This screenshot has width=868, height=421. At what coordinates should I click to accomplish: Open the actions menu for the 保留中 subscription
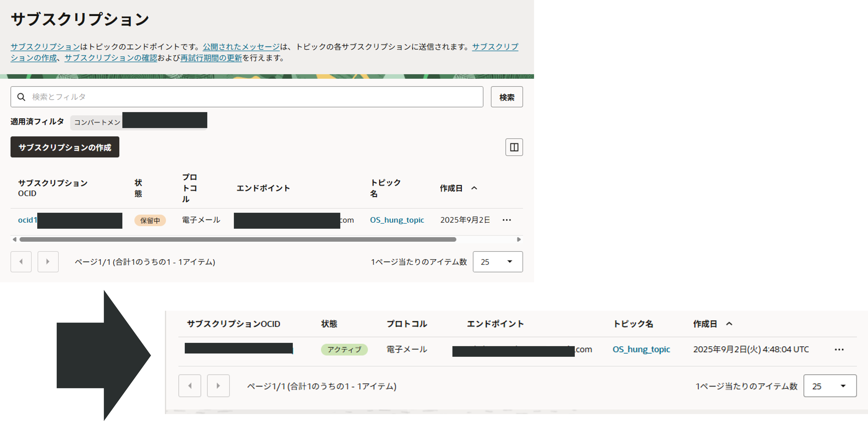507,220
